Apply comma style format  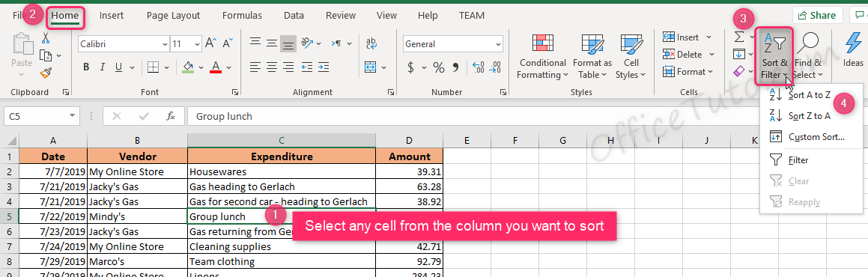[x=455, y=67]
